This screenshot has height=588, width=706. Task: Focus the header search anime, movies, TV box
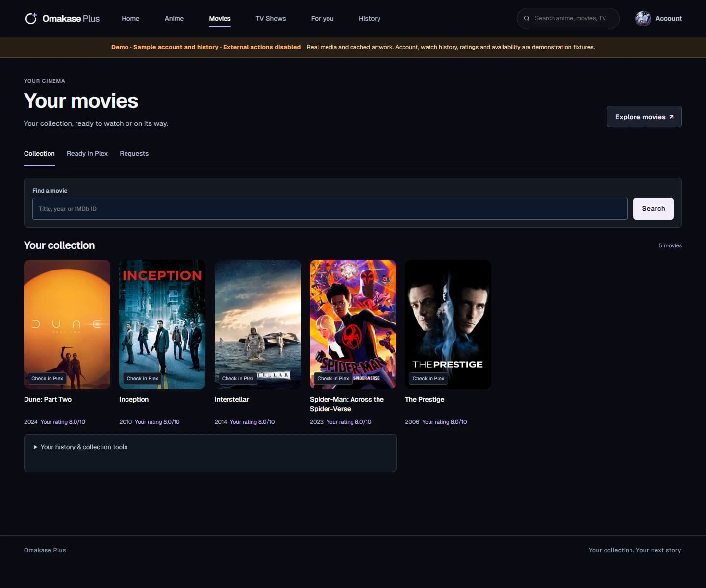pyautogui.click(x=568, y=19)
